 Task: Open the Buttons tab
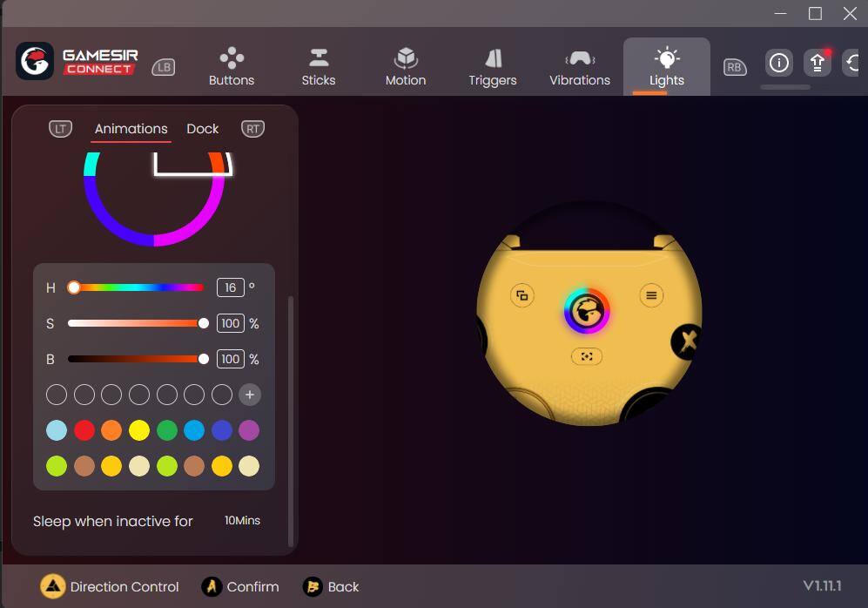[x=232, y=68]
